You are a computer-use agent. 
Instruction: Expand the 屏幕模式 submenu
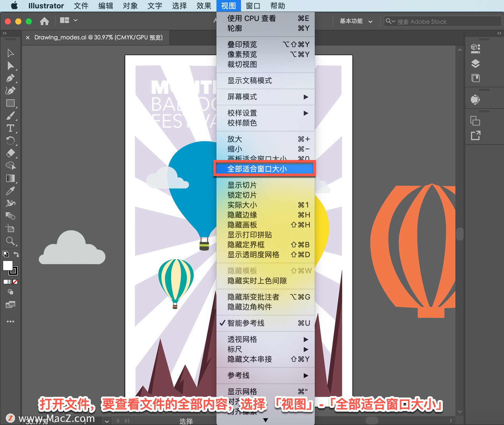click(x=265, y=97)
